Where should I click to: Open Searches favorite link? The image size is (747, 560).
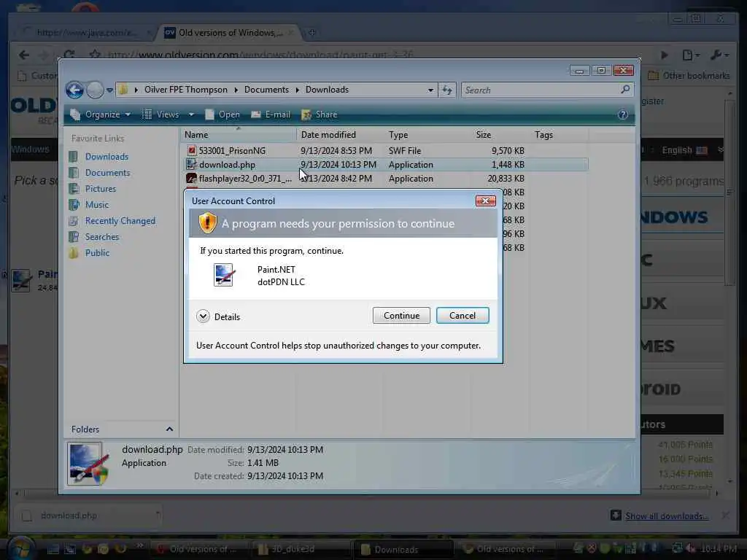102,237
